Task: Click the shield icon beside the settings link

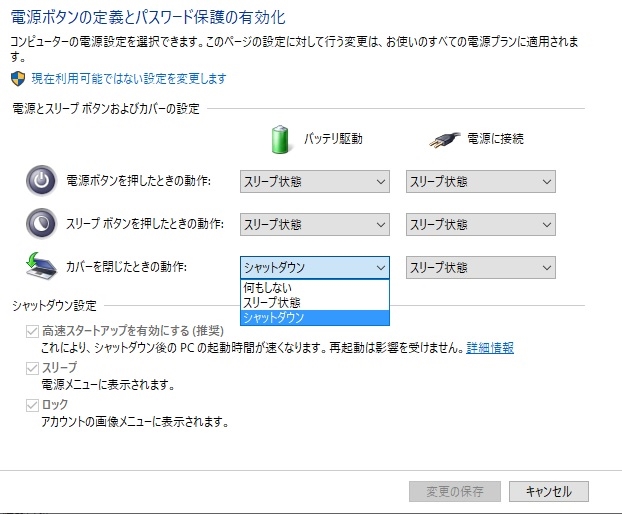Action: (x=17, y=78)
